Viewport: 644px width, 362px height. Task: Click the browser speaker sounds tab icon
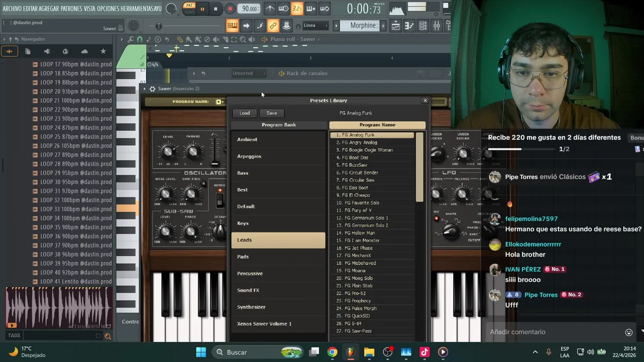pos(47,51)
